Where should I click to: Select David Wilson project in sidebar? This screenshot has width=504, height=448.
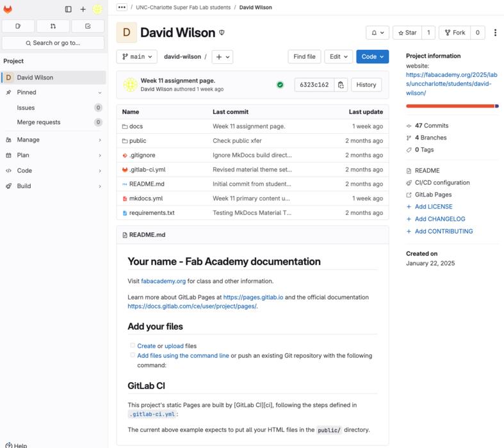pos(53,77)
